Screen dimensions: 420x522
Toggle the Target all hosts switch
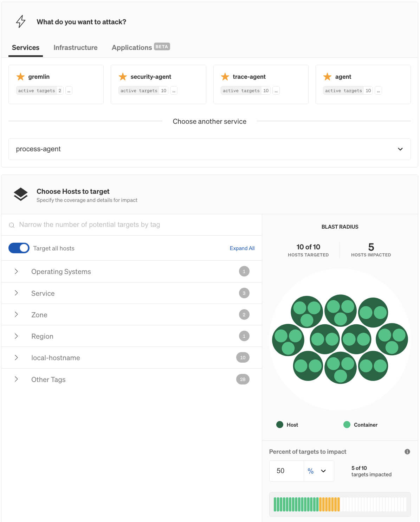[19, 248]
